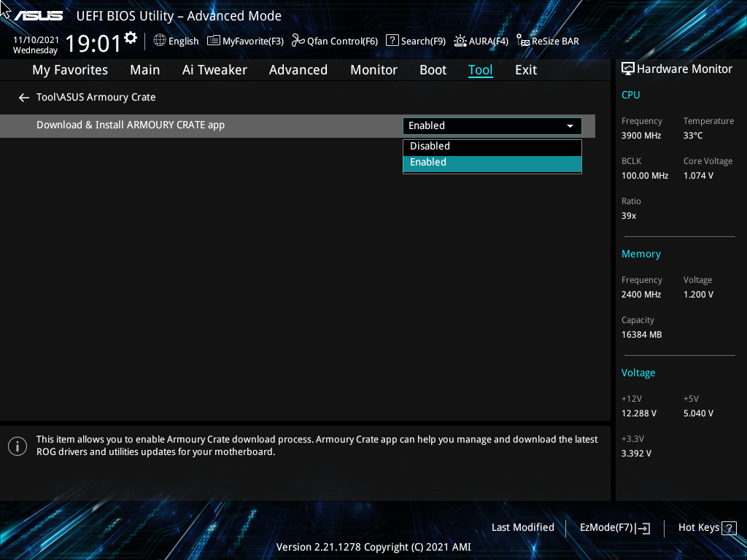This screenshot has width=747, height=560.
Task: Click the globe language icon
Action: click(x=160, y=41)
